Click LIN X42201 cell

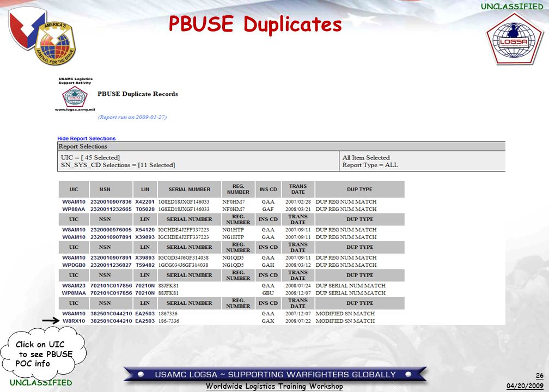145,201
